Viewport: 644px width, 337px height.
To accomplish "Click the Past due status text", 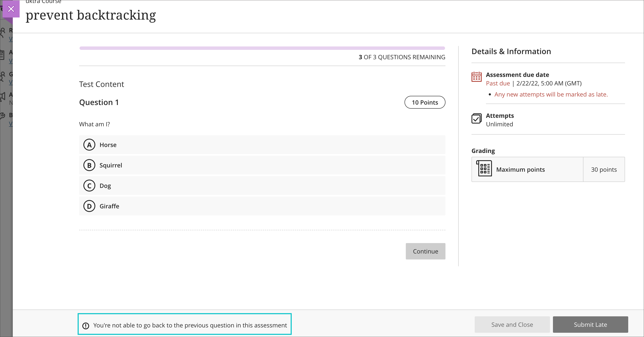I will [x=498, y=83].
